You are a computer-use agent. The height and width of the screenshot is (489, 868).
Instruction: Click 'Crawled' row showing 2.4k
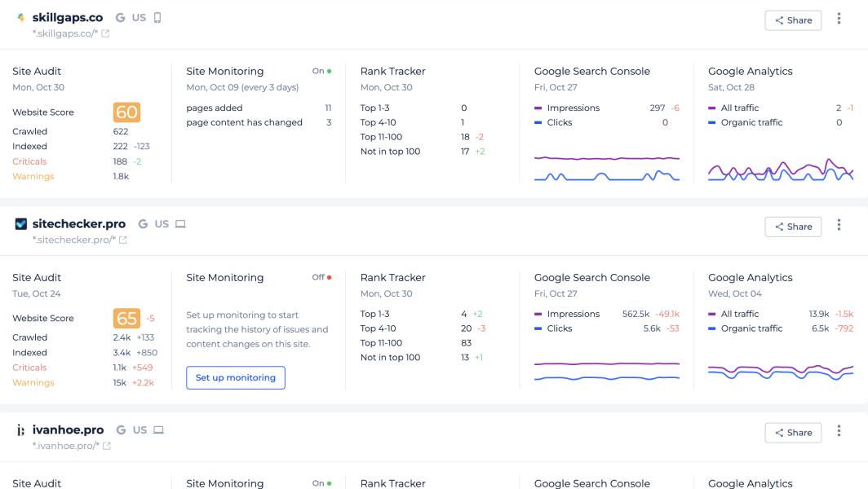click(x=83, y=337)
